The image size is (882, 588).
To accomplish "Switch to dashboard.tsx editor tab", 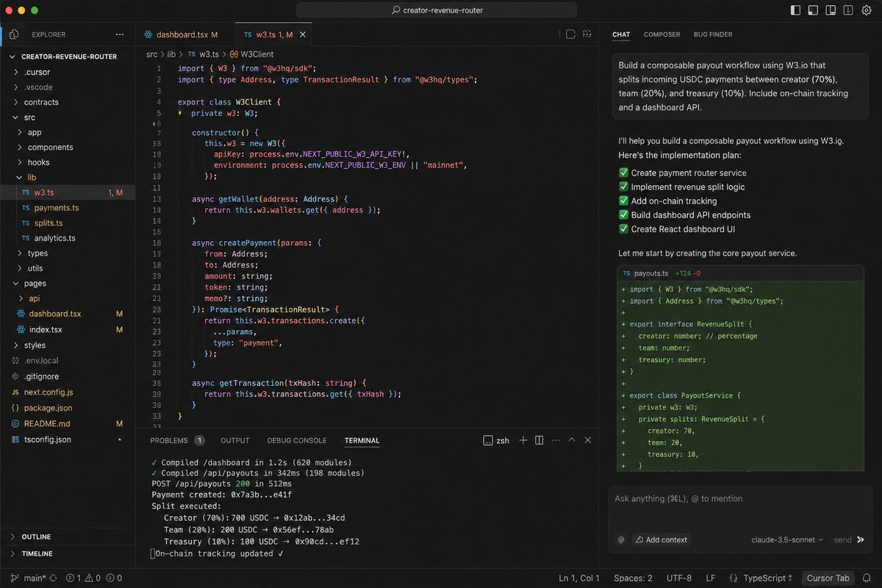I will tap(182, 35).
